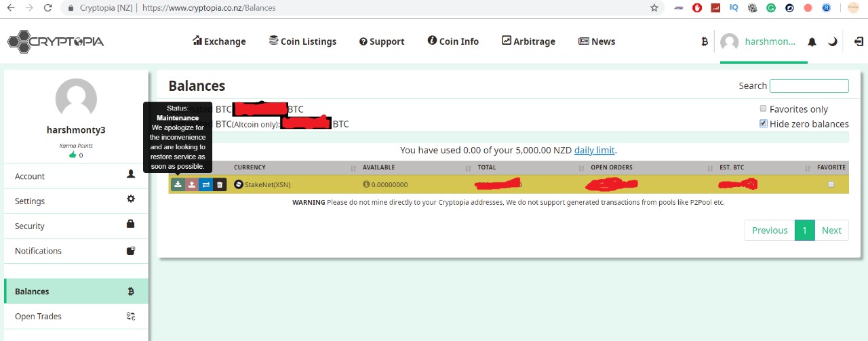Click the Previous page button

tap(770, 230)
